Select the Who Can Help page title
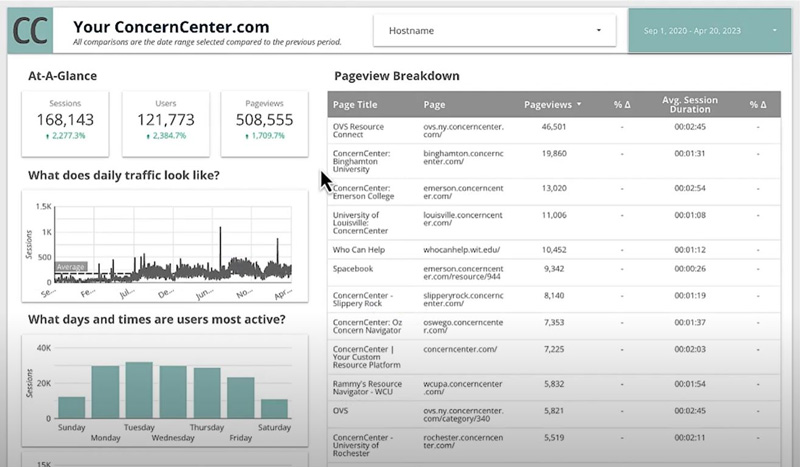 [x=359, y=250]
